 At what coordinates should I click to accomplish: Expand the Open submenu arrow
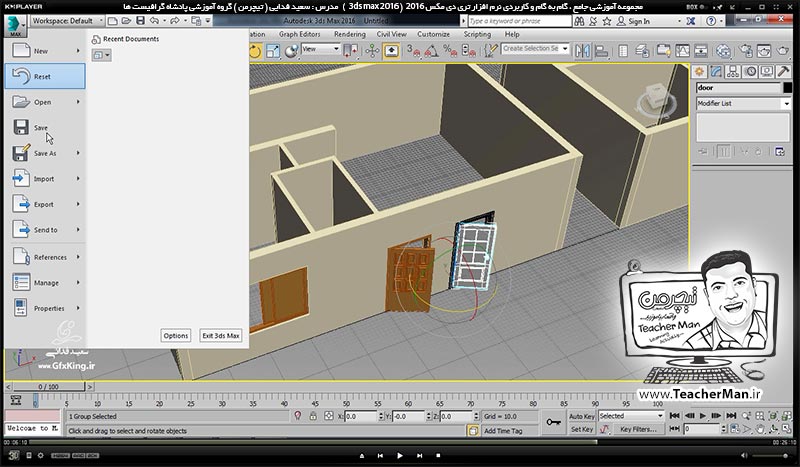[x=78, y=102]
